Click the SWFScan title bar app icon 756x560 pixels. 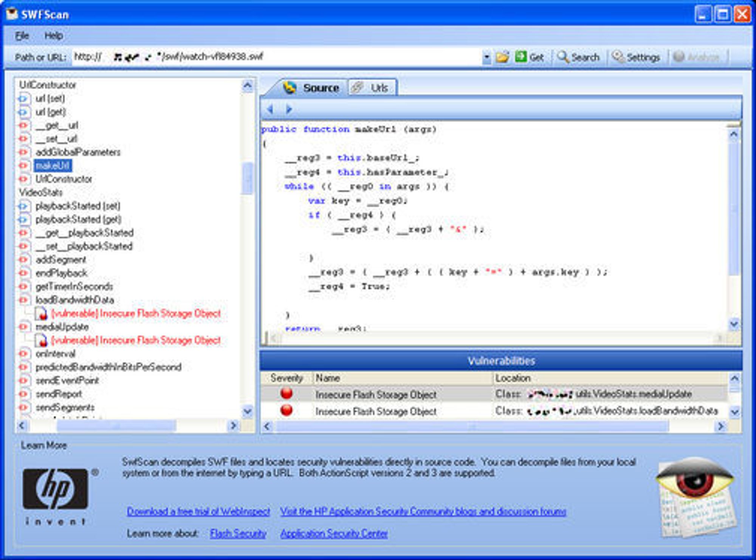click(x=12, y=14)
